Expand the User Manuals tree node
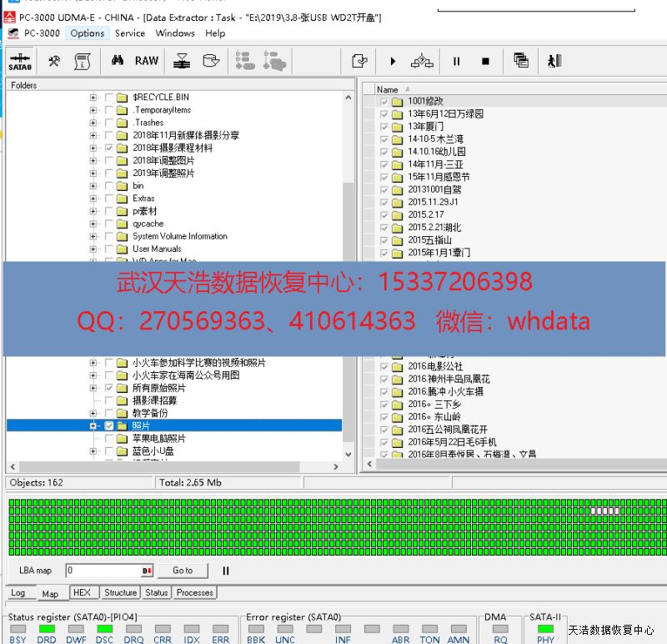The height and width of the screenshot is (644, 667). (x=94, y=249)
